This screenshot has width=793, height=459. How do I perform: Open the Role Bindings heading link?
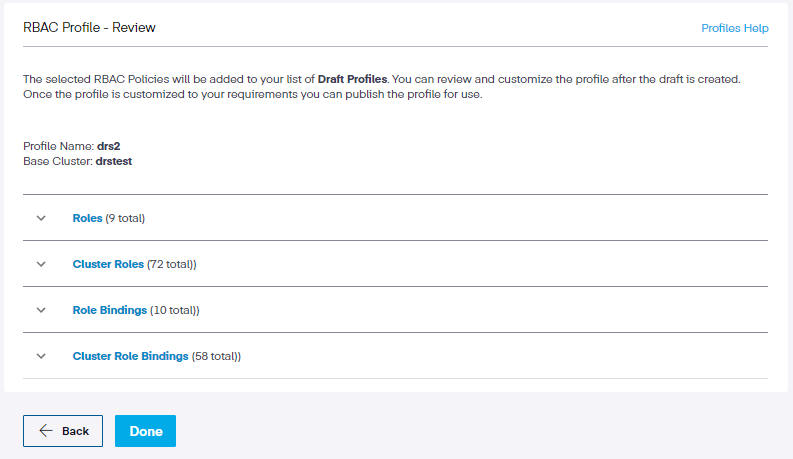coord(110,310)
